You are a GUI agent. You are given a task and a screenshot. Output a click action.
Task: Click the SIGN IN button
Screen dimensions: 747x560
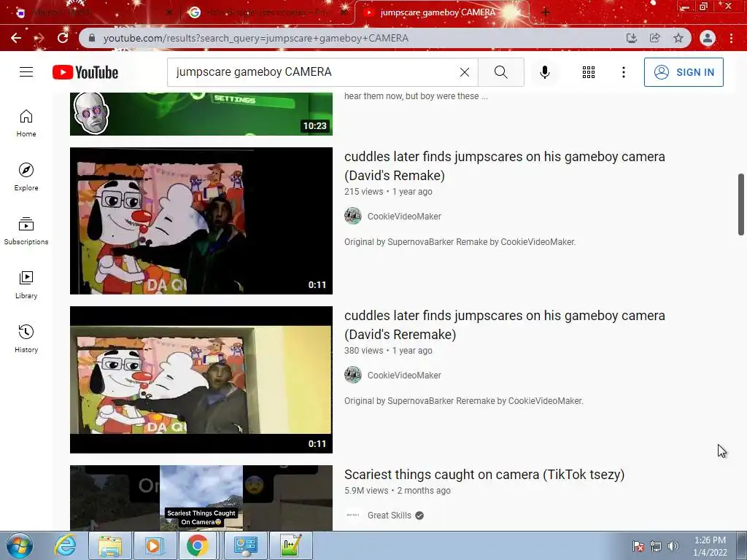(684, 72)
